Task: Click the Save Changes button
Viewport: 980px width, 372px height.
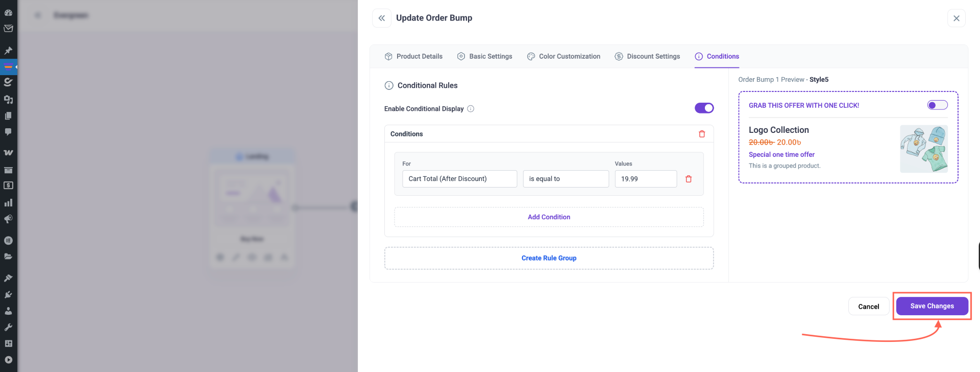Action: tap(932, 306)
